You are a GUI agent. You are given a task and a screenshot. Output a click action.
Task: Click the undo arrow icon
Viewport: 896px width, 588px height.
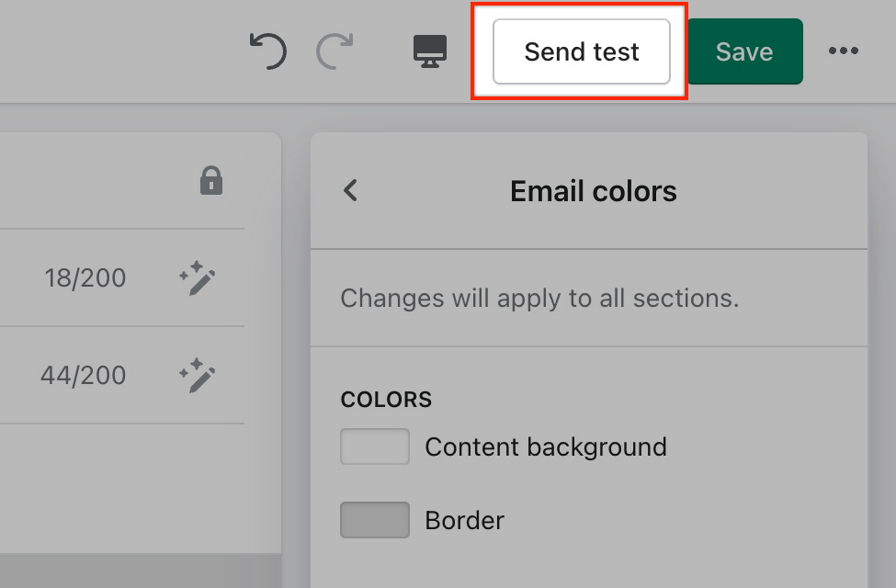point(268,51)
